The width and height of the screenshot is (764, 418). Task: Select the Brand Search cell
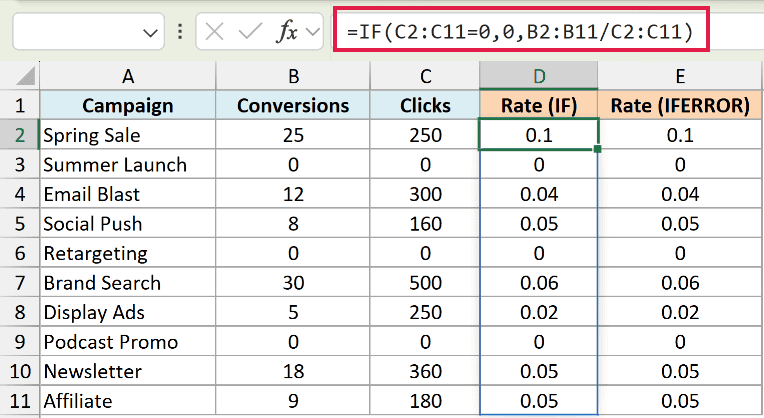(128, 283)
